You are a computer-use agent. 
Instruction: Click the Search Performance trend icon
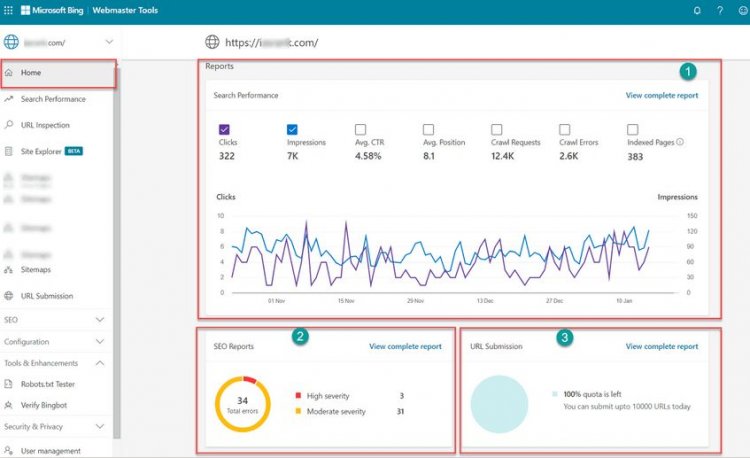coord(9,99)
